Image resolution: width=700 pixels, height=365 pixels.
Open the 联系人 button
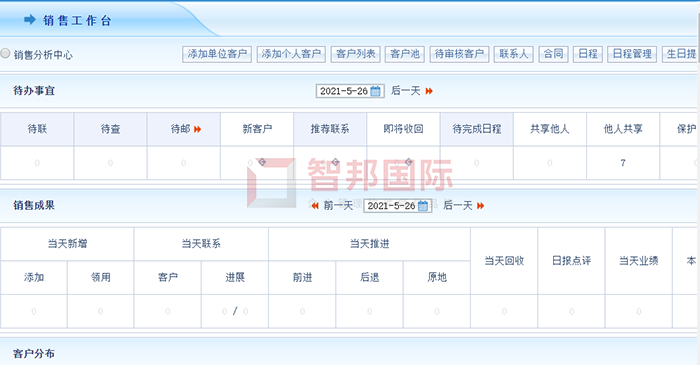click(513, 54)
